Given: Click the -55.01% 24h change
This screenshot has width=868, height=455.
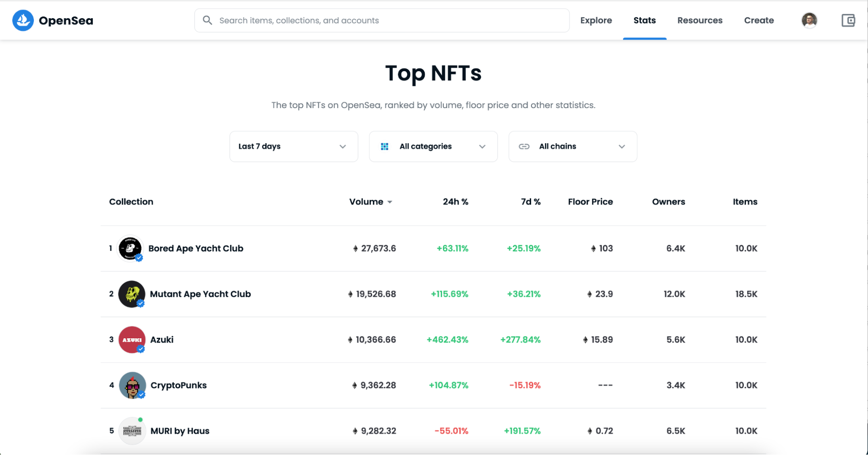Looking at the screenshot, I should tap(452, 431).
